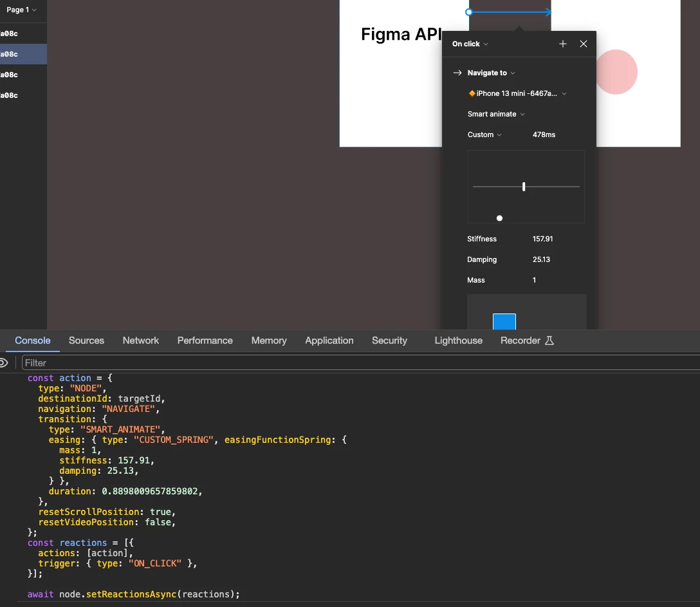Click the 'const action = {' code line
Image resolution: width=700 pixels, height=607 pixels.
(x=69, y=378)
